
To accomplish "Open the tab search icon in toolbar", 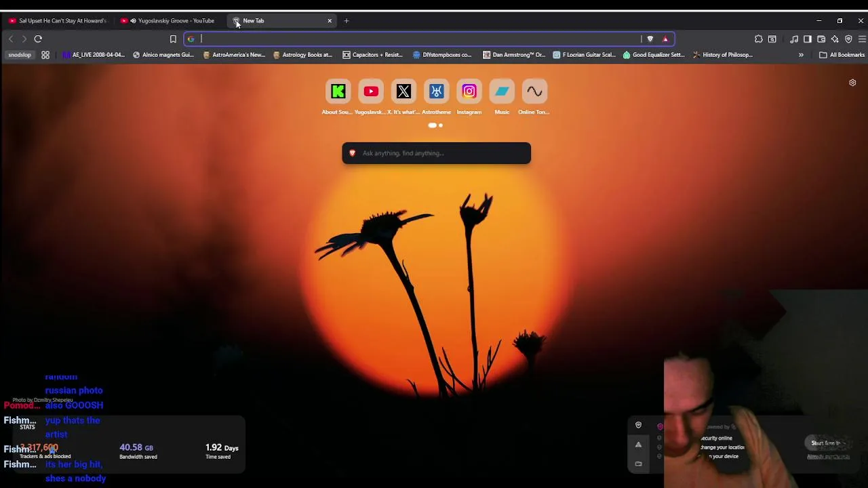I will point(772,39).
